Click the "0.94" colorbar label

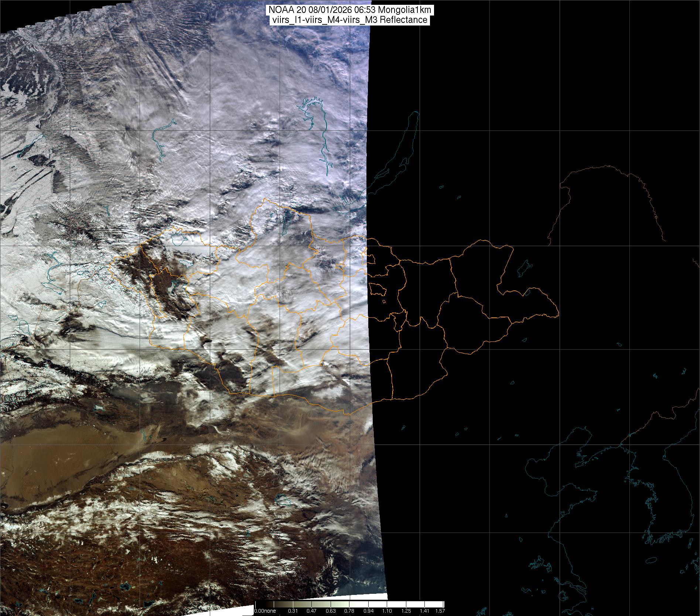point(368,611)
